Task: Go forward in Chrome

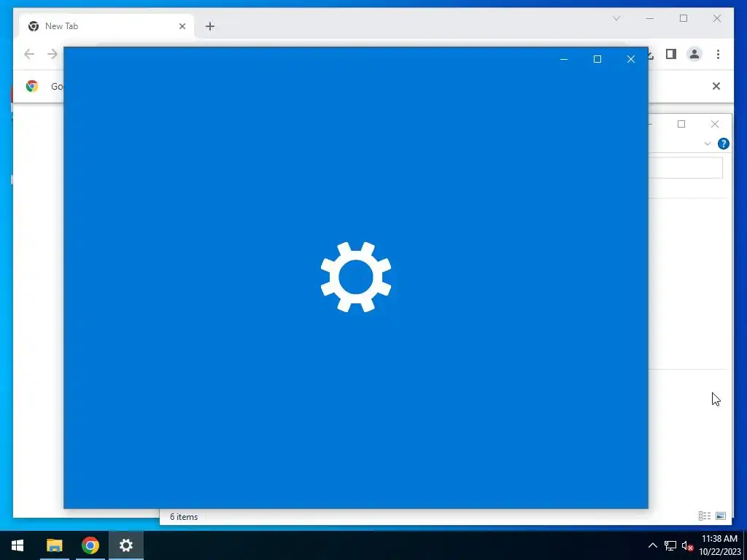Action: pos(53,54)
